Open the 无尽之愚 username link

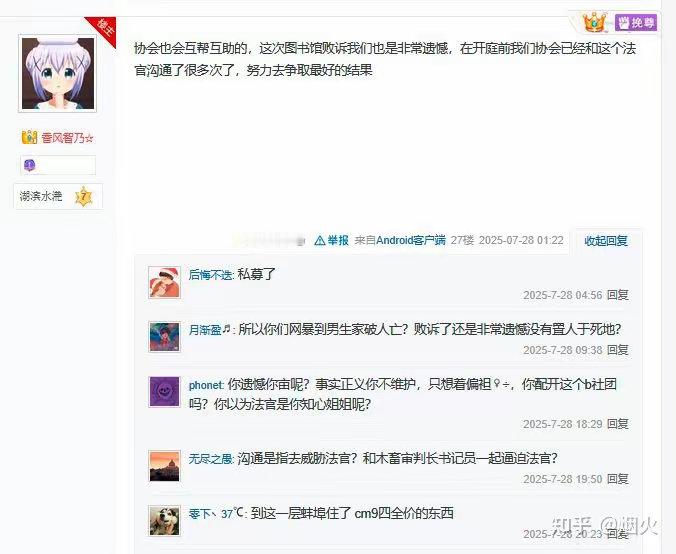click(x=211, y=459)
